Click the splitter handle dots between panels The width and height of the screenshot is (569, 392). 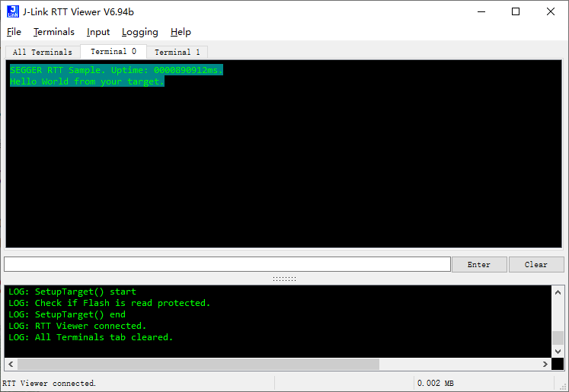(285, 279)
